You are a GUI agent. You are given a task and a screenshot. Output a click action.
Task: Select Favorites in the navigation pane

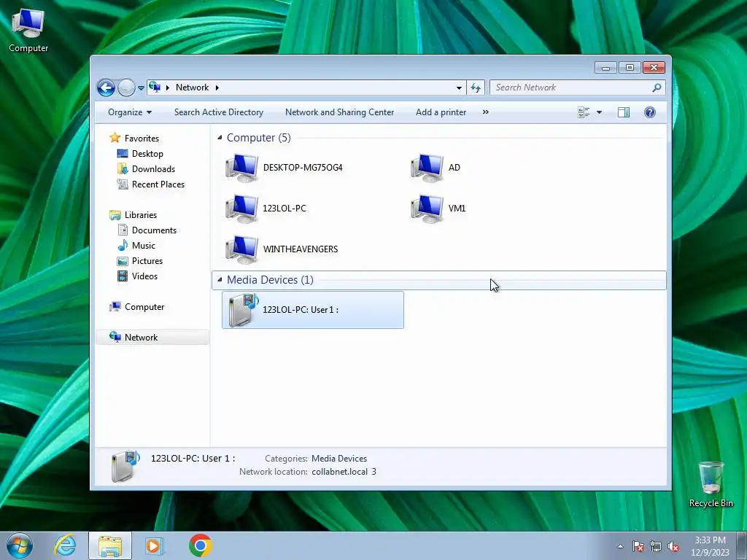tap(142, 138)
